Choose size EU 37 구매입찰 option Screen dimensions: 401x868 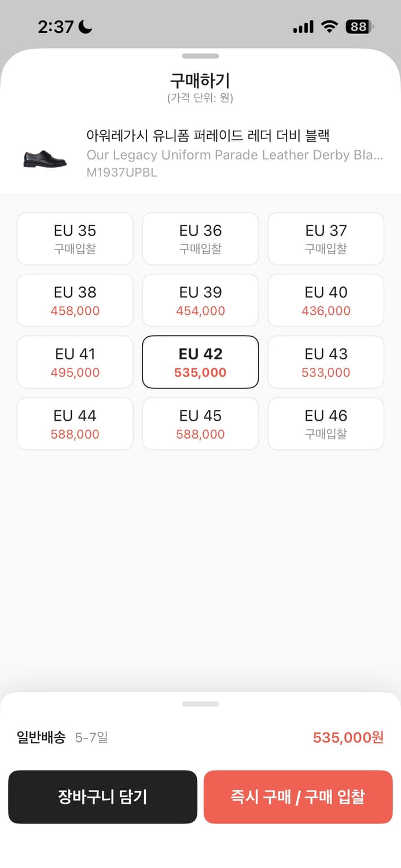(325, 238)
